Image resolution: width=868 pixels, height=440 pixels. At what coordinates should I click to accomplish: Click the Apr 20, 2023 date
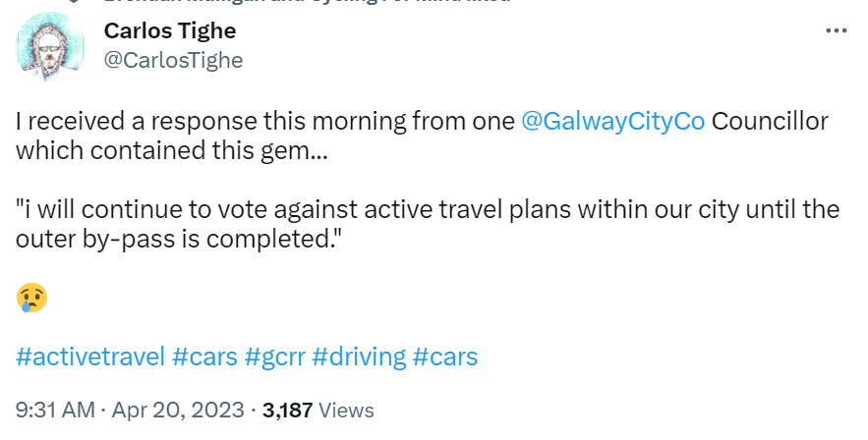[x=171, y=410]
